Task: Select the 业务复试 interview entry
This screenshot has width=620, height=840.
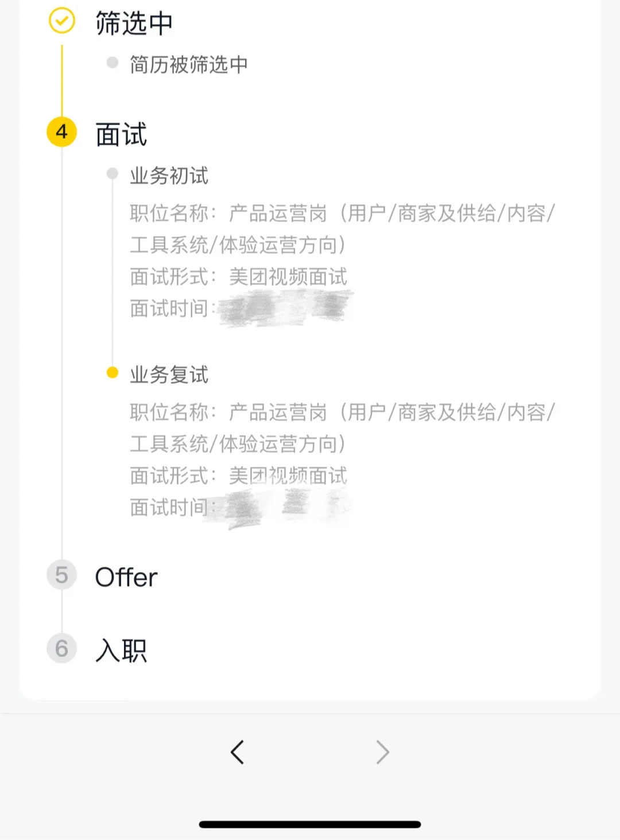Action: click(x=169, y=375)
